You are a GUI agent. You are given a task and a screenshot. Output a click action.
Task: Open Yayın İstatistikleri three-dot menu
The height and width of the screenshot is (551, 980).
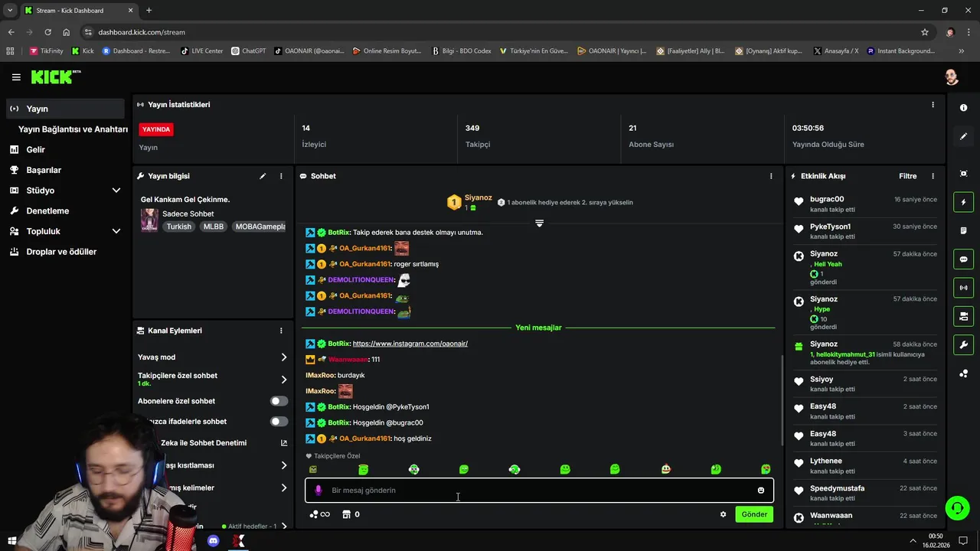pyautogui.click(x=933, y=105)
